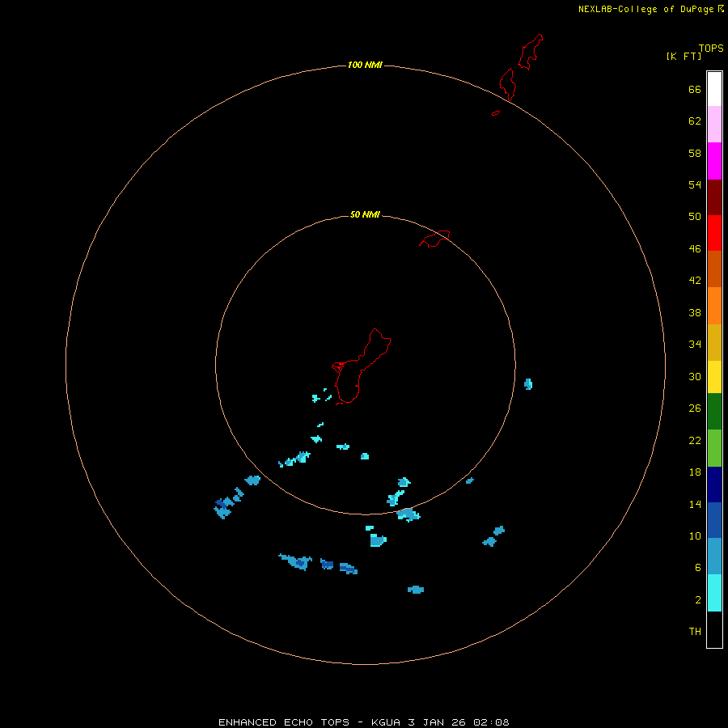728x728 pixels.
Task: Select the dark red maroon legend swatch
Action: pos(714,197)
